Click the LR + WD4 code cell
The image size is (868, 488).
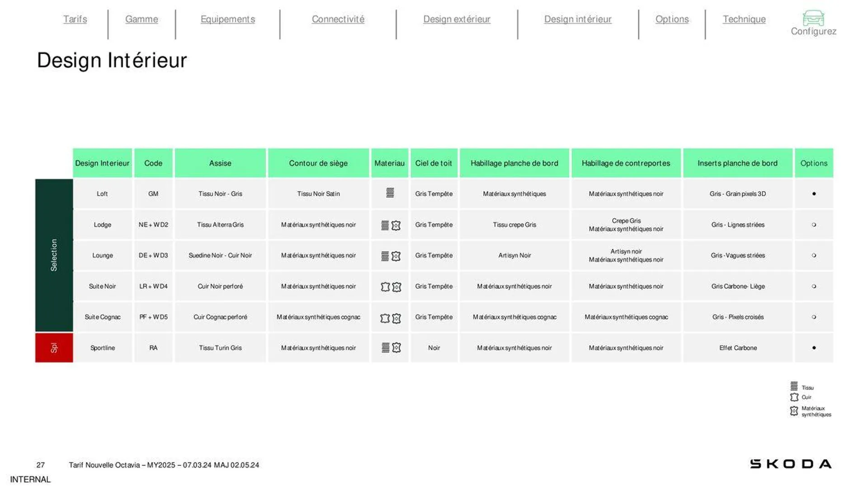click(x=153, y=286)
